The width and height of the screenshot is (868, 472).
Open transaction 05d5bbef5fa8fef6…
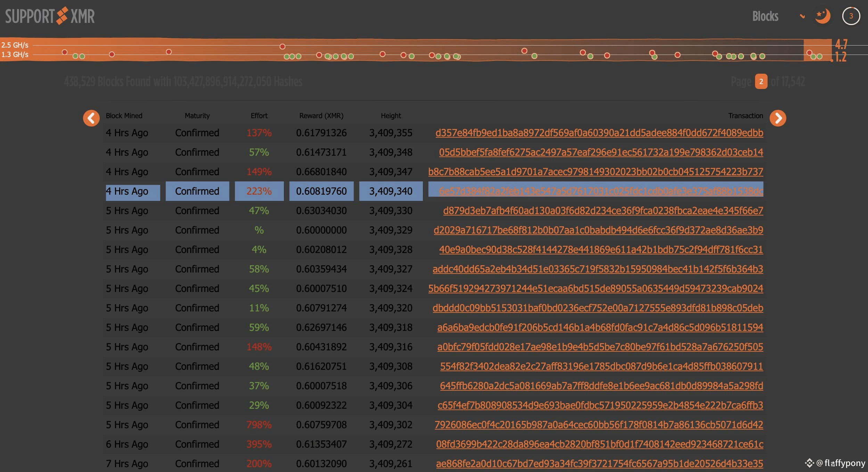pyautogui.click(x=601, y=152)
